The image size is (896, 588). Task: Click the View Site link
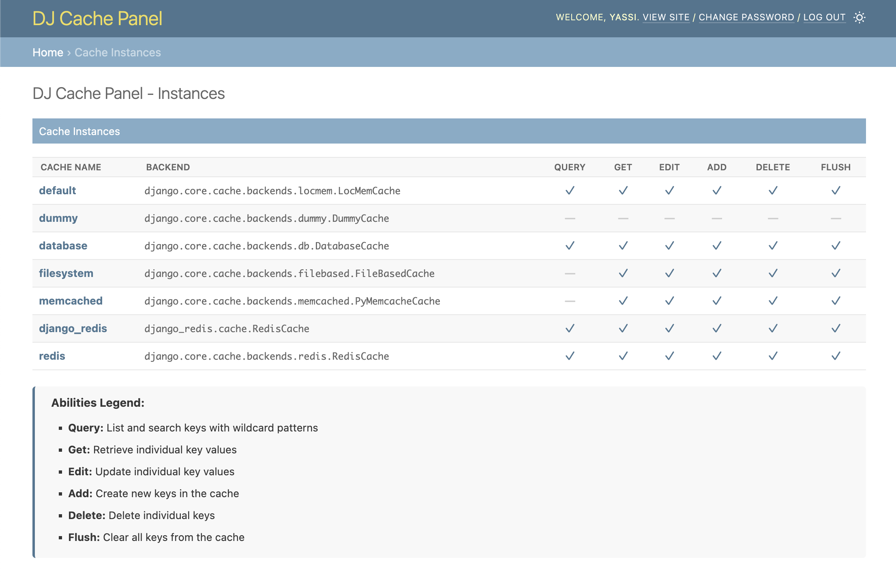click(x=666, y=17)
